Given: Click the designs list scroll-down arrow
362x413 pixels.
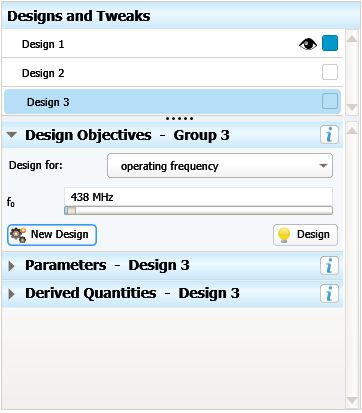Looking at the screenshot, I should tap(352, 107).
